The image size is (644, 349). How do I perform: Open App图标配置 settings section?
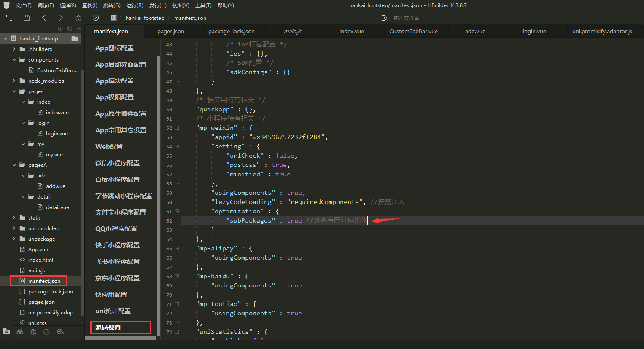click(114, 48)
